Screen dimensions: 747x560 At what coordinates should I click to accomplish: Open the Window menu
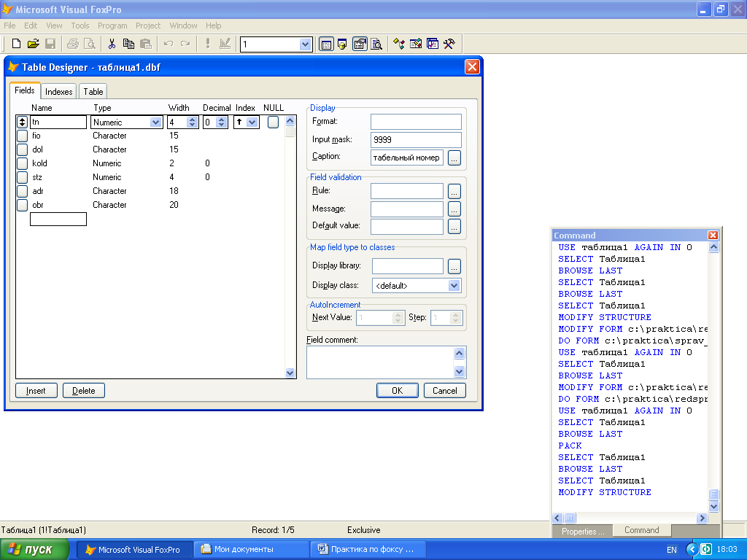(x=183, y=26)
